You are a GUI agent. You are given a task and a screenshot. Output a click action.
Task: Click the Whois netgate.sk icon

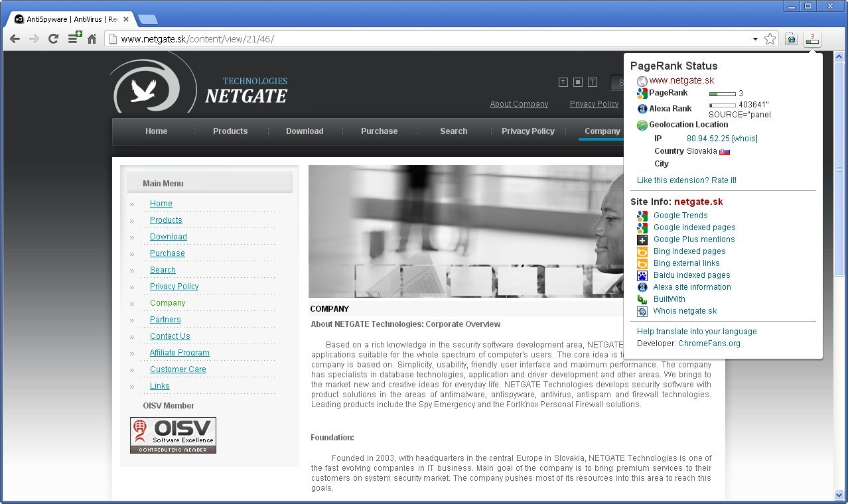coord(642,311)
